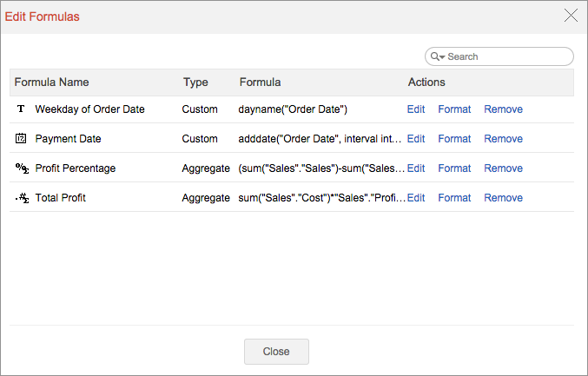Close the Edit Formulas dialog with X
This screenshot has width=588, height=376.
coord(571,16)
